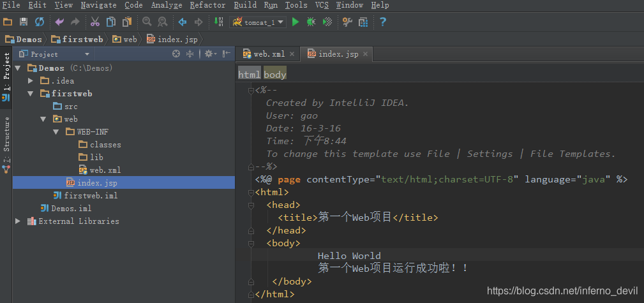644x303 pixels.
Task: Collapse the firstweb module arrow
Action: pos(31,94)
